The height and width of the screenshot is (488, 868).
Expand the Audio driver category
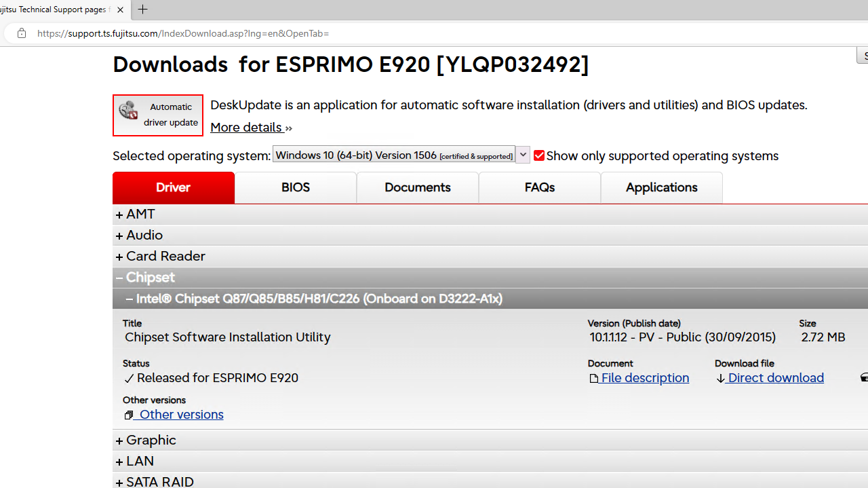[x=490, y=235]
